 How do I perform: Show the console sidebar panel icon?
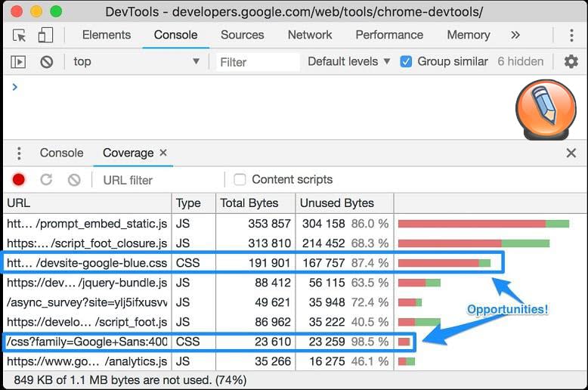coord(19,62)
